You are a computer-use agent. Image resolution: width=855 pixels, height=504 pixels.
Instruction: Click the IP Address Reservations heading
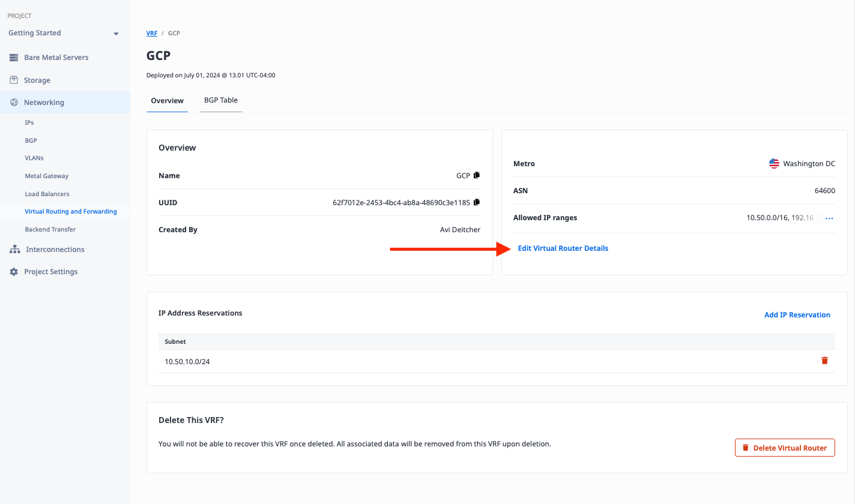(201, 313)
